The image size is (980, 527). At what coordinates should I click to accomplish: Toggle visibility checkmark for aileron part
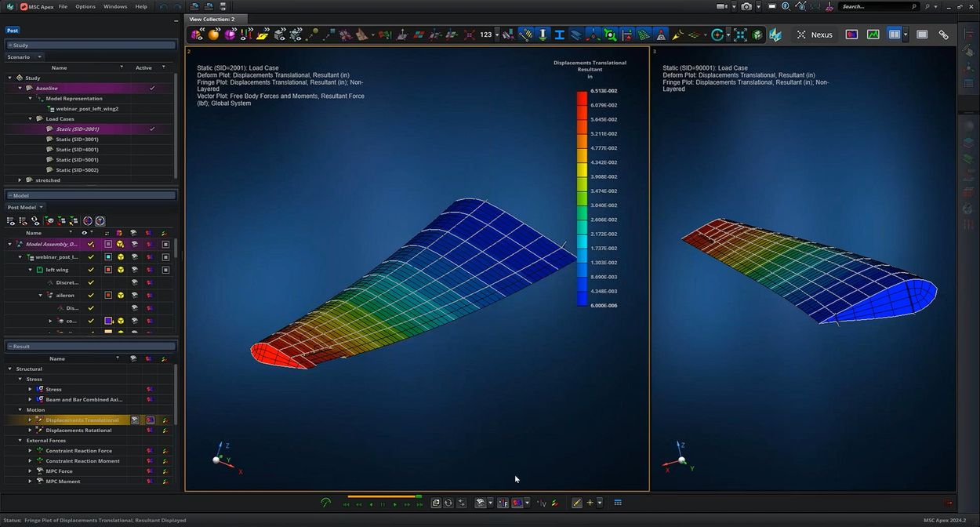(x=91, y=295)
